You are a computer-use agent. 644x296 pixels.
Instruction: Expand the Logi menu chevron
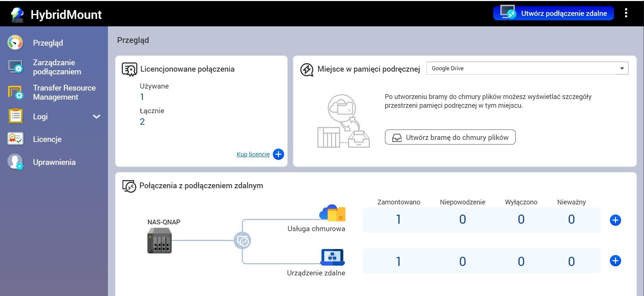coord(96,117)
